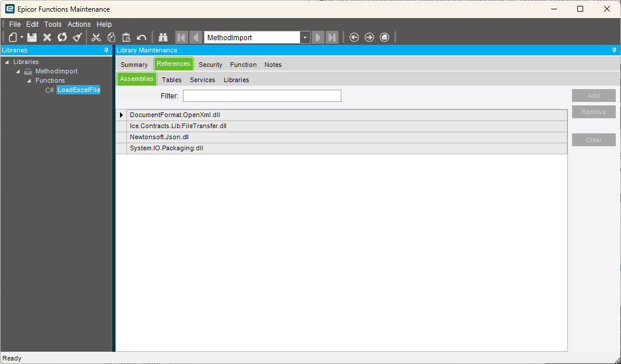Select the Newtonsoft.Json.dll row

click(x=347, y=137)
